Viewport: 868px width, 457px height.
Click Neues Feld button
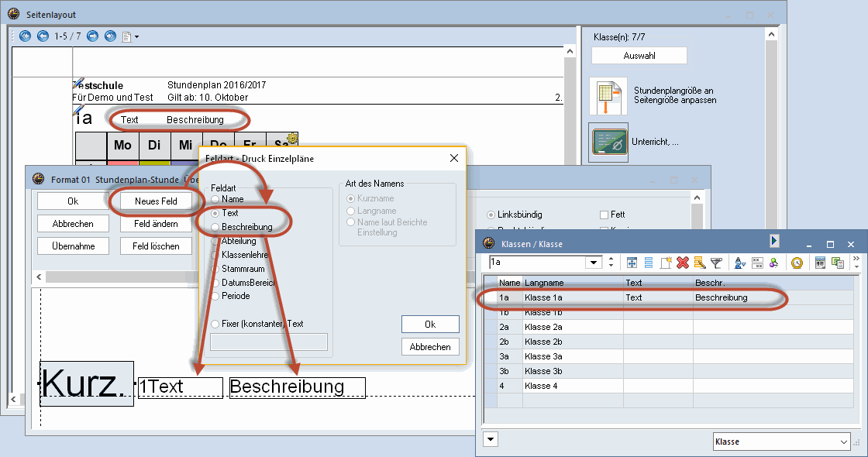pyautogui.click(x=156, y=201)
